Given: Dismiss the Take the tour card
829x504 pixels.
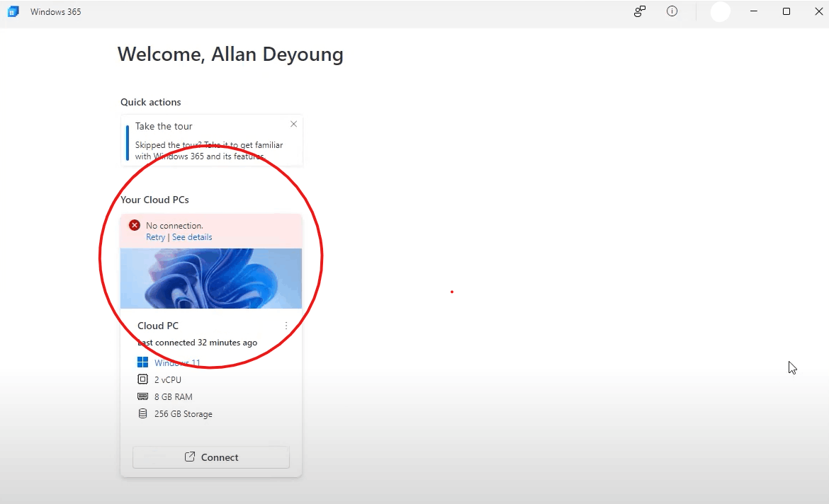Looking at the screenshot, I should pyautogui.click(x=293, y=124).
